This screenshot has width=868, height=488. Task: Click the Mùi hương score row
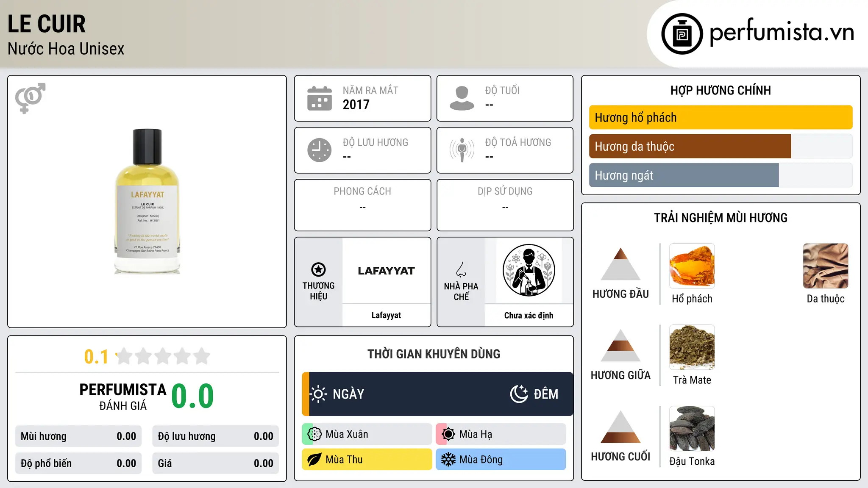(x=78, y=436)
